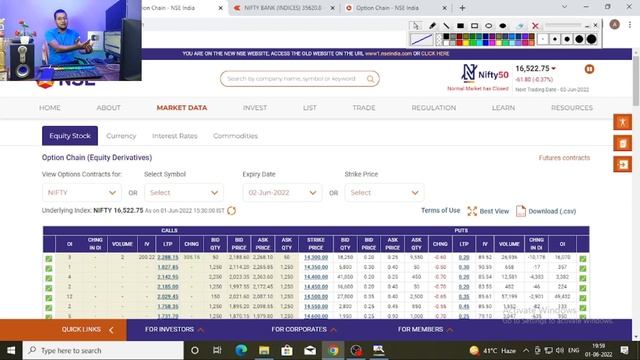Click the CLICK HERE old website link

pos(435,53)
